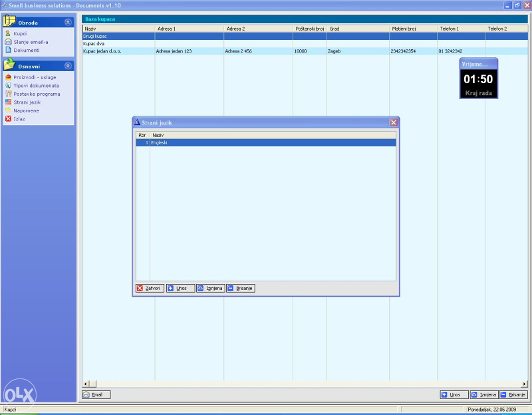This screenshot has width=532, height=415.
Task: Open the Napomene sidebar entry
Action: pyautogui.click(x=26, y=110)
